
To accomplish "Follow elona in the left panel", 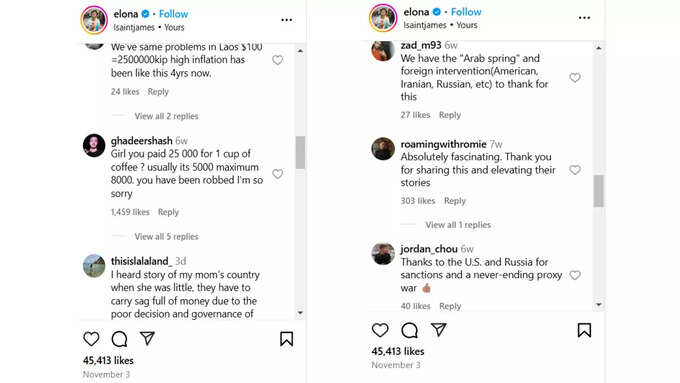I will tap(173, 14).
